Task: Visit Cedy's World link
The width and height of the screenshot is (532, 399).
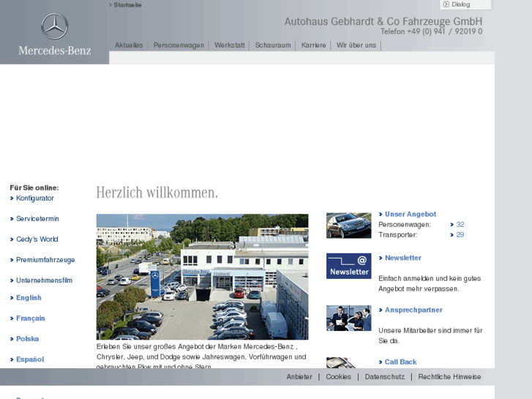Action: click(x=37, y=239)
